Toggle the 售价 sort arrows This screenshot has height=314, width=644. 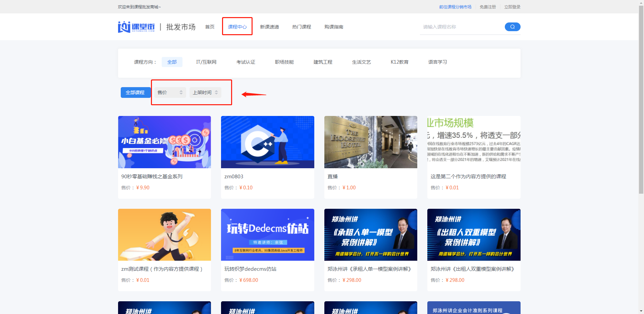coord(181,92)
